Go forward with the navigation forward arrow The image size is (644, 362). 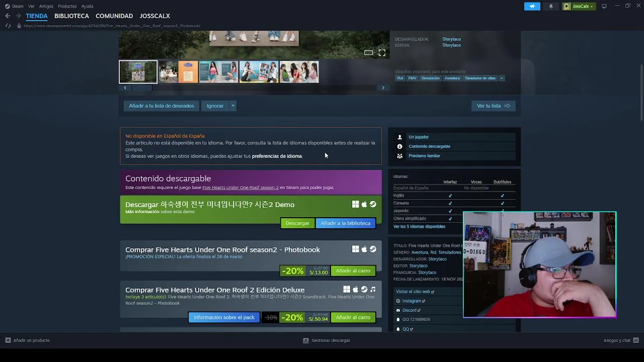[x=18, y=16]
